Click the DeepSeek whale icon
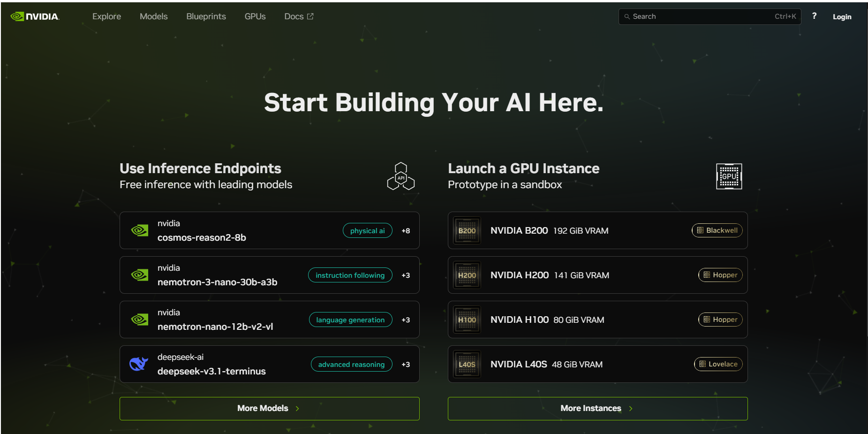 click(x=139, y=364)
